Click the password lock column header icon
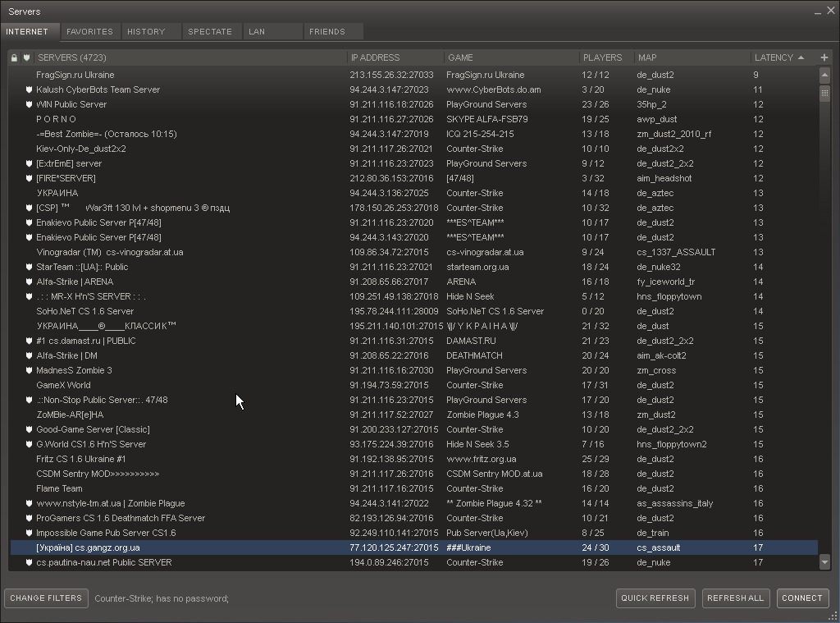The width and height of the screenshot is (840, 623). click(x=14, y=57)
